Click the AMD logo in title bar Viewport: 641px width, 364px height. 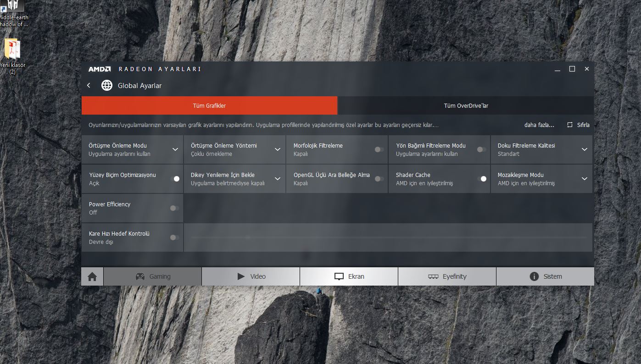click(100, 69)
